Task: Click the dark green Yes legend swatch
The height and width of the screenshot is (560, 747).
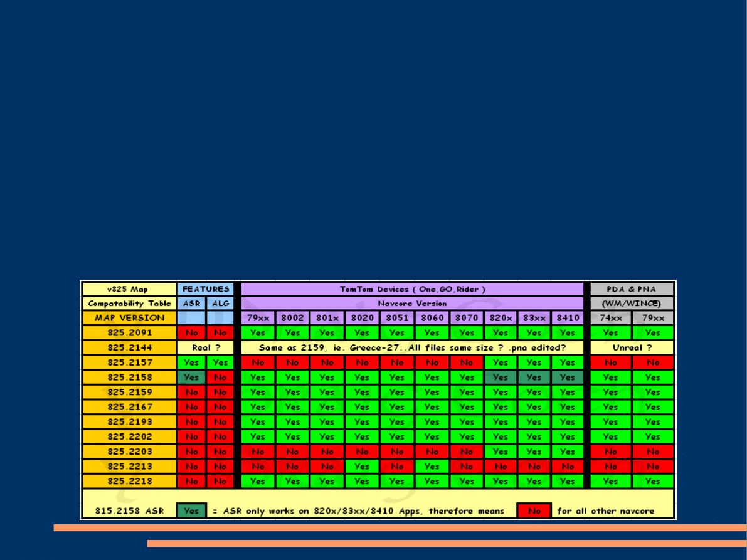Action: pyautogui.click(x=191, y=511)
